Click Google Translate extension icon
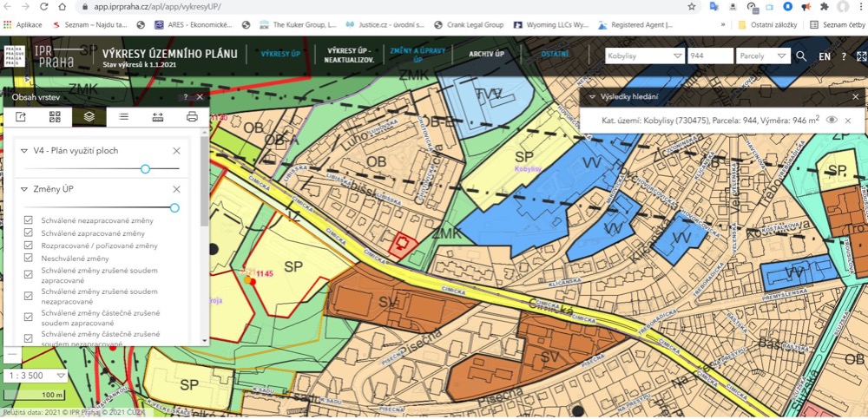 [713, 7]
